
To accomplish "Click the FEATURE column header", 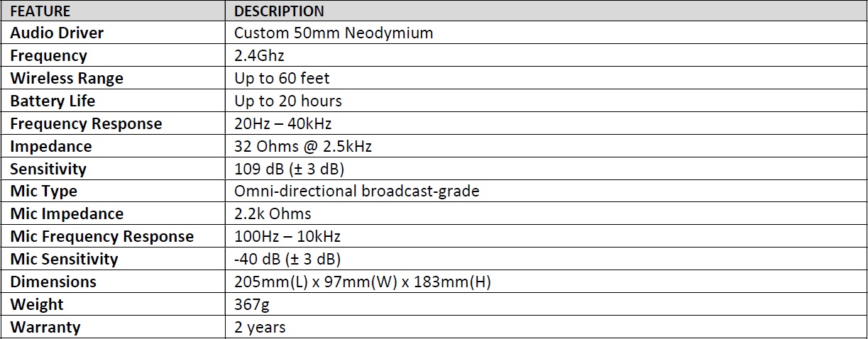I will (40, 11).
